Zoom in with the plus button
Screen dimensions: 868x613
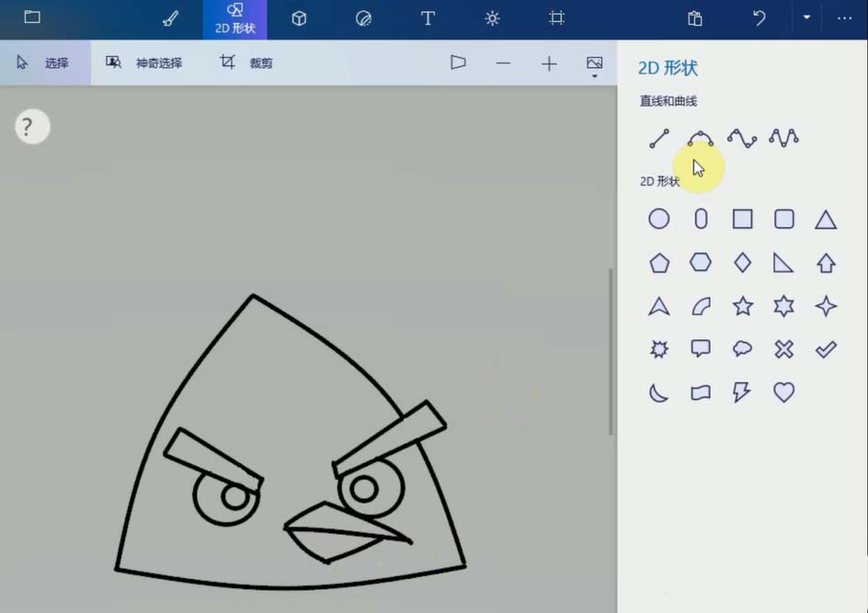(x=549, y=63)
